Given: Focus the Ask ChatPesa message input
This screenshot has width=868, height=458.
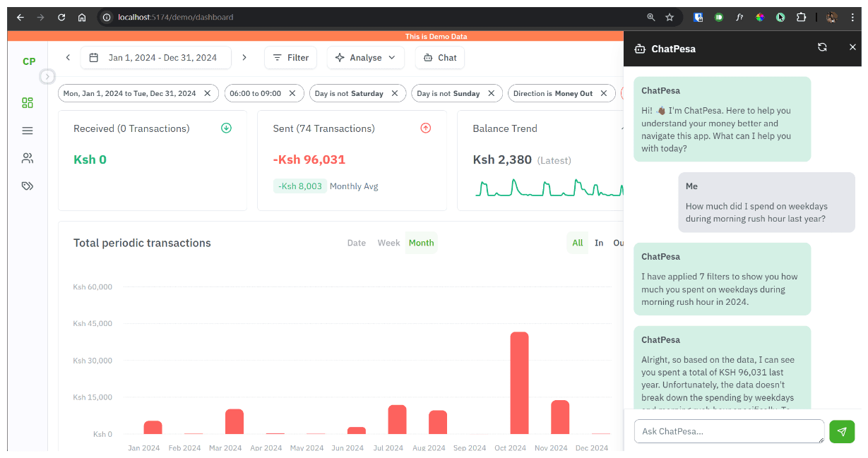Looking at the screenshot, I should (x=730, y=431).
